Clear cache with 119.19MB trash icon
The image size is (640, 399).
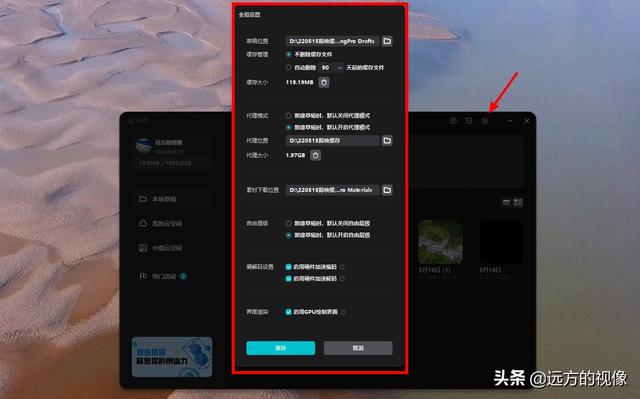click(x=324, y=82)
